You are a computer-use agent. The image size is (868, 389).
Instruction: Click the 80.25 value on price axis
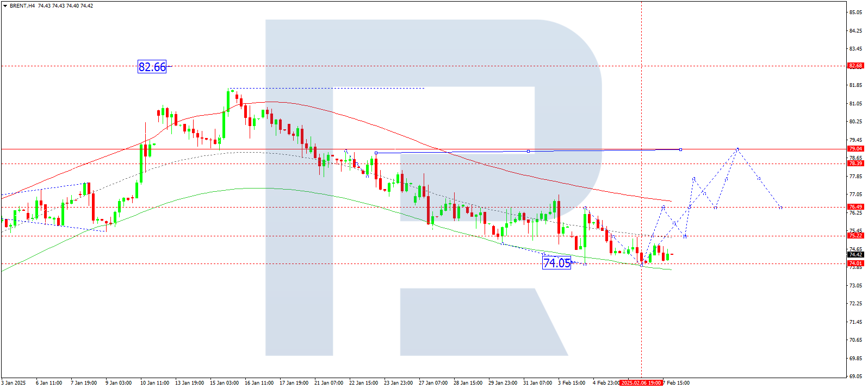(x=856, y=122)
